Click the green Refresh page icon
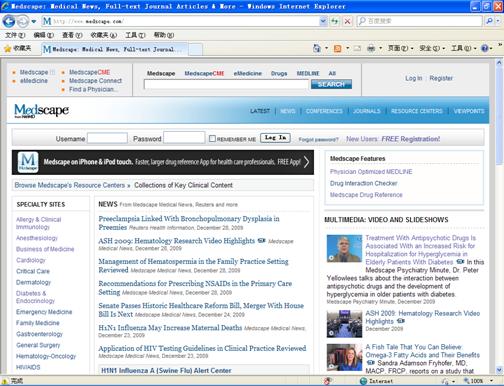 [334, 21]
